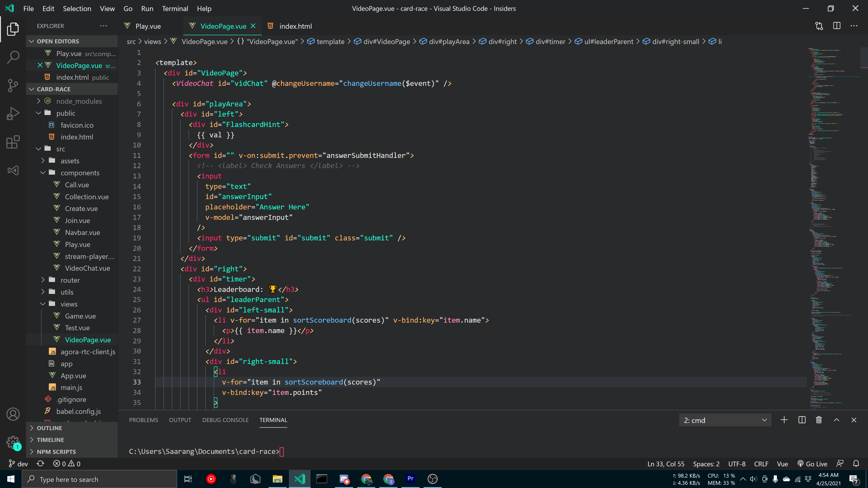The image size is (868, 488).
Task: Click the Split Terminal icon
Action: click(802, 420)
